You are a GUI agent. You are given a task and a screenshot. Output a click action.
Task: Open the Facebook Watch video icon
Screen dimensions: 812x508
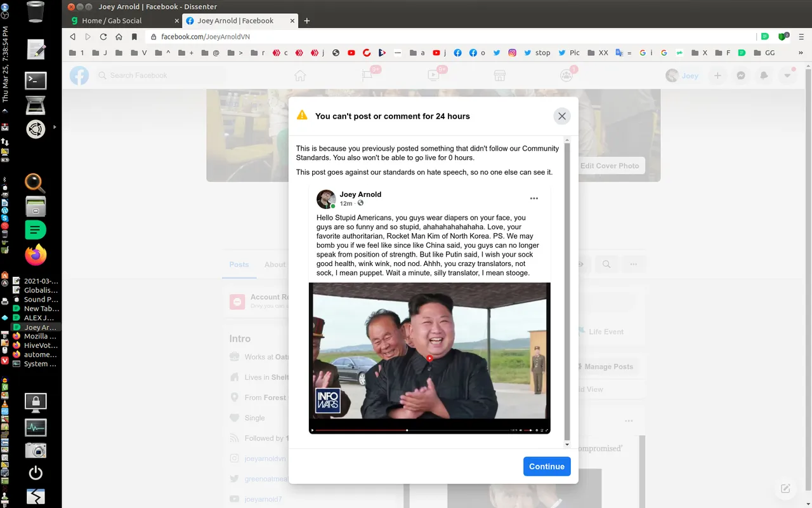(x=433, y=76)
